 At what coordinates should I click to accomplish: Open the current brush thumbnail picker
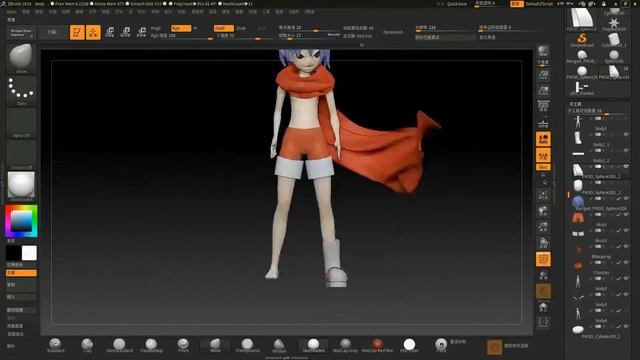click(x=21, y=58)
